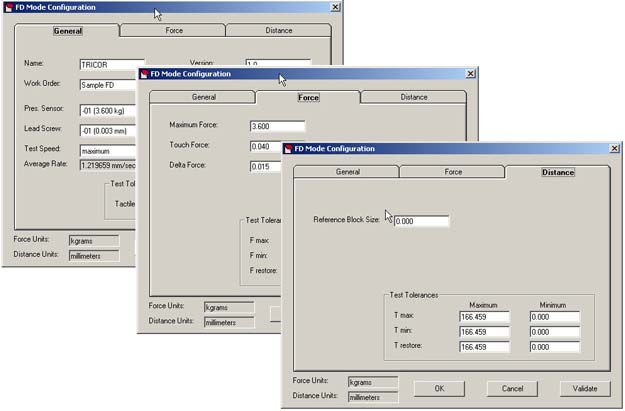Click the Reference Block Size label

pos(346,220)
